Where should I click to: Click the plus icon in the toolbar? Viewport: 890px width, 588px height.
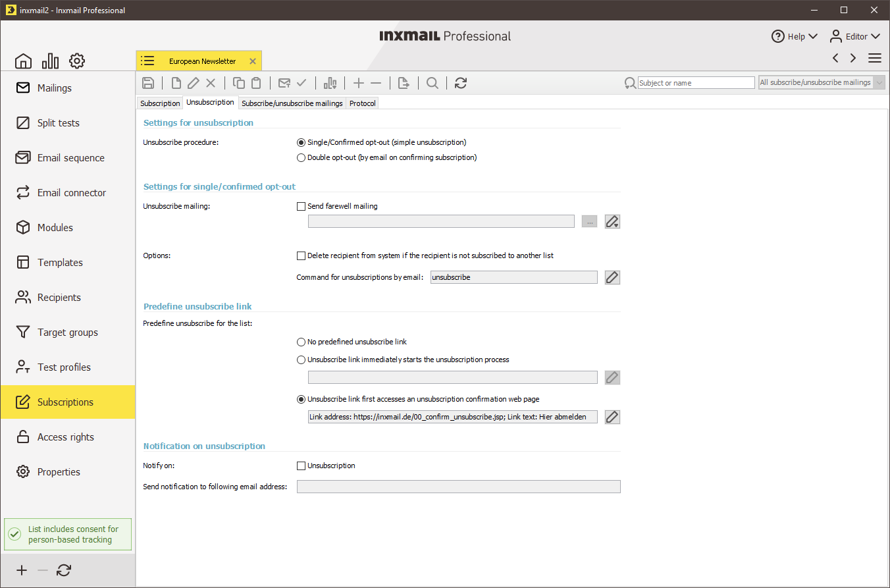tap(359, 83)
